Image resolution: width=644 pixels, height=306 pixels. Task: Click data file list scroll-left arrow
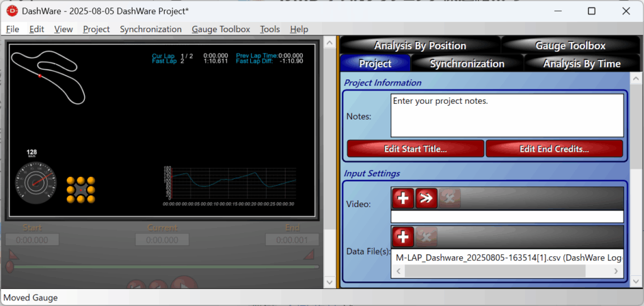pyautogui.click(x=398, y=271)
